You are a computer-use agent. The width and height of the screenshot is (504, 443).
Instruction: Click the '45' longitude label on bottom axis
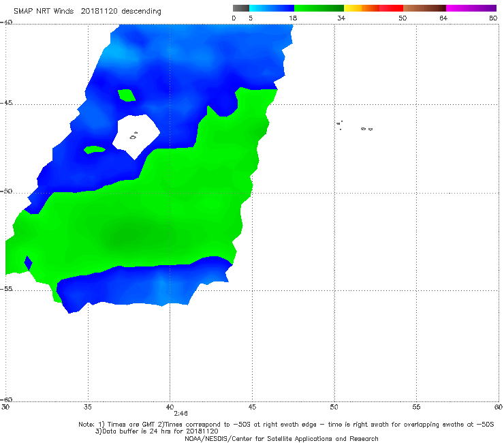(252, 407)
